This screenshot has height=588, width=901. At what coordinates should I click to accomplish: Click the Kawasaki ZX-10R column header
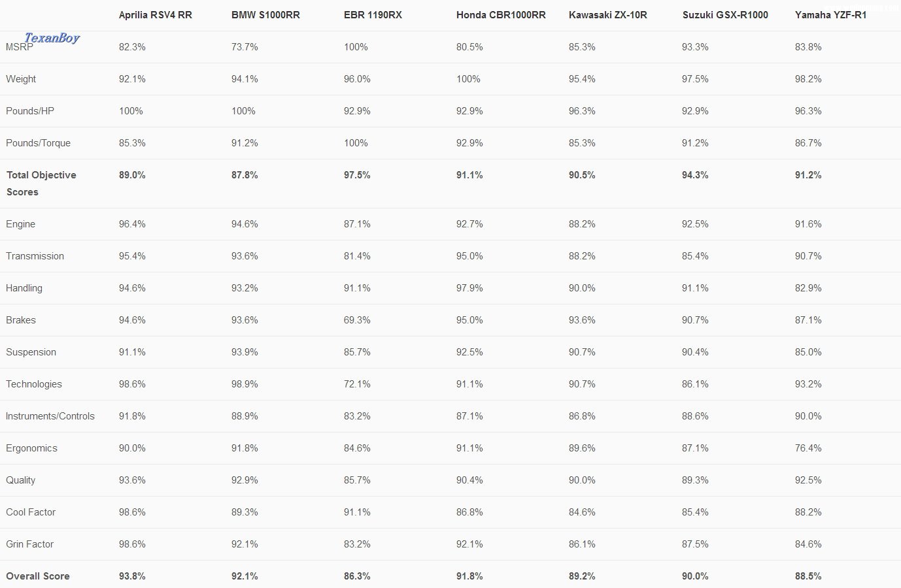click(607, 15)
